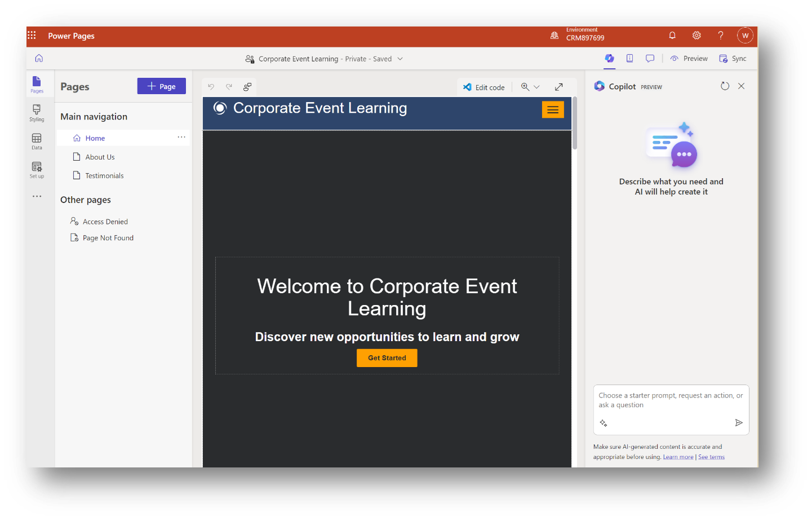
Task: Open the app launcher waffle
Action: (x=32, y=36)
